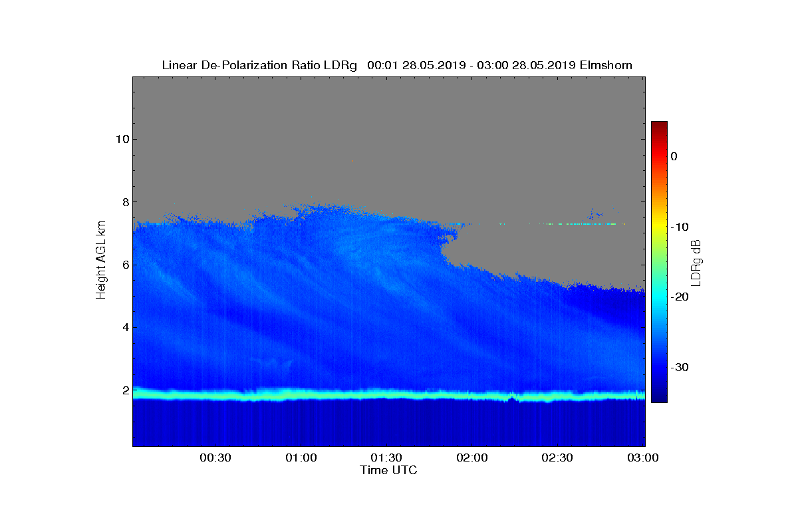This screenshot has width=798, height=532.
Task: Click the colorbar value 0 label
Action: (674, 156)
